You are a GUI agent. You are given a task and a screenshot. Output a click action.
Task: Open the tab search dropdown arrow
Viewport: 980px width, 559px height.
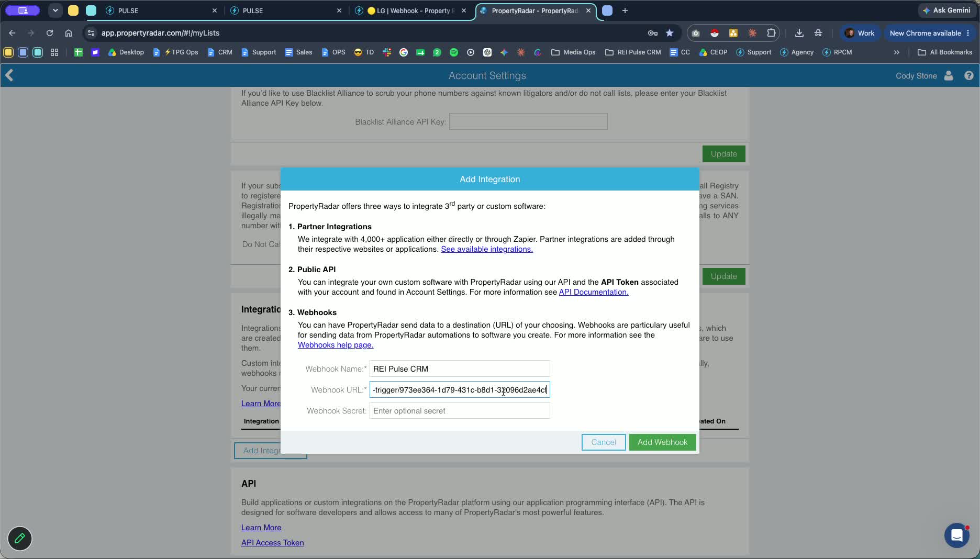(55, 10)
